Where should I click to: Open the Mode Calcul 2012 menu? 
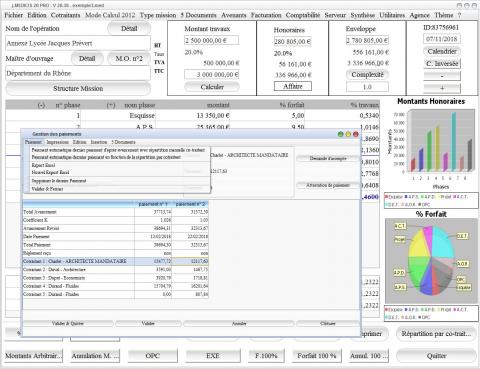tap(110, 15)
